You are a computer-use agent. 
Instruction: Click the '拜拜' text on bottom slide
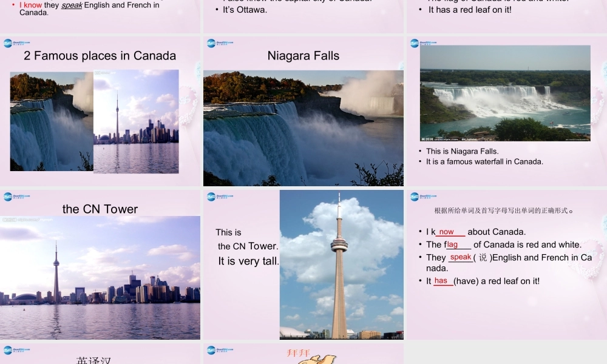click(298, 353)
